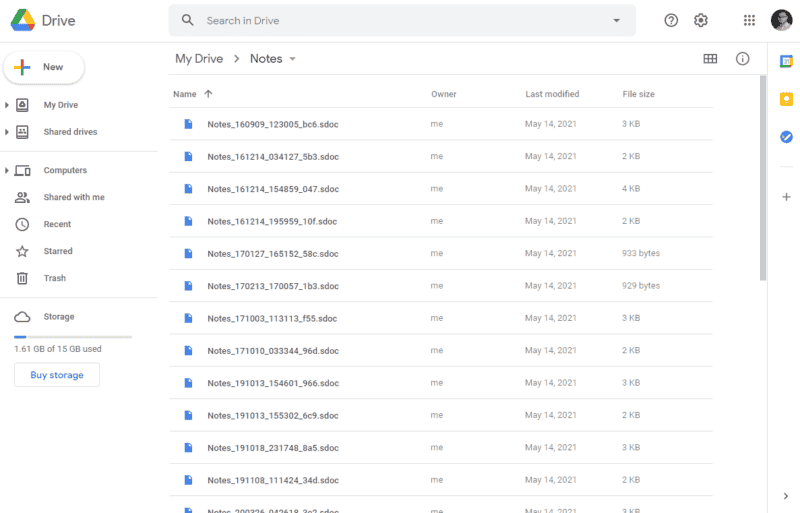This screenshot has width=800, height=513.
Task: Select Notes_191013_155302_6c9.sdoc file name
Action: (x=273, y=416)
